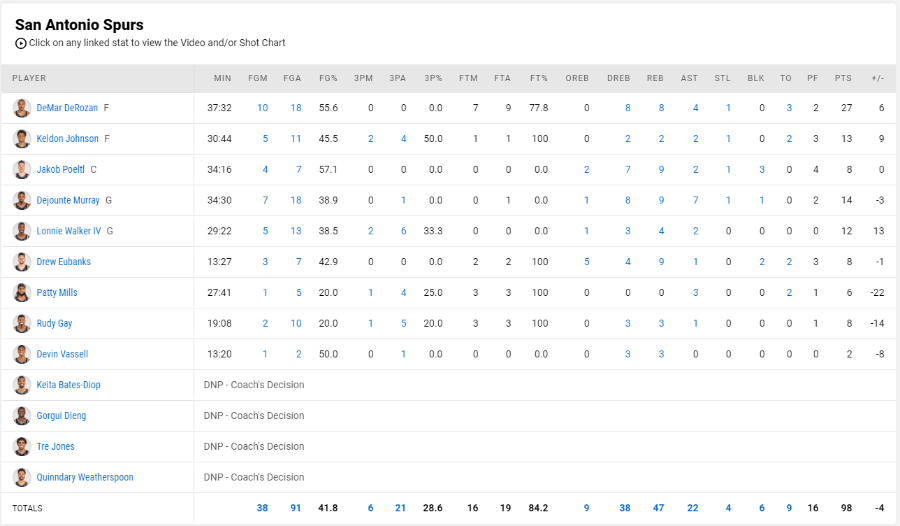This screenshot has height=526, width=900.
Task: Click Jakob Poeltl's player headshot
Action: click(x=22, y=169)
